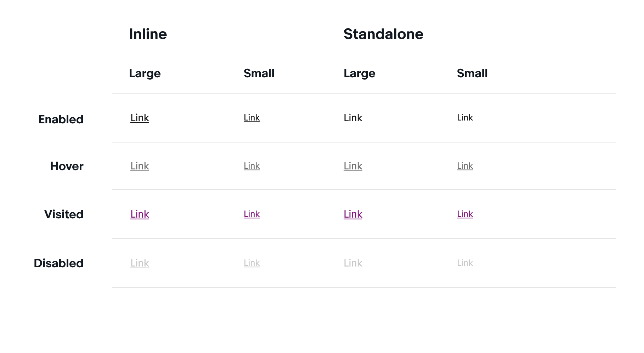Image resolution: width=644 pixels, height=353 pixels.
Task: Click the disabled large standalone Link
Action: (353, 263)
